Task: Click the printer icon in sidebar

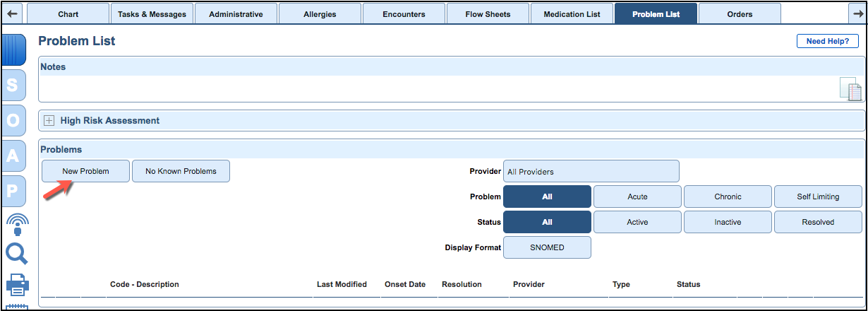Action: [x=18, y=285]
